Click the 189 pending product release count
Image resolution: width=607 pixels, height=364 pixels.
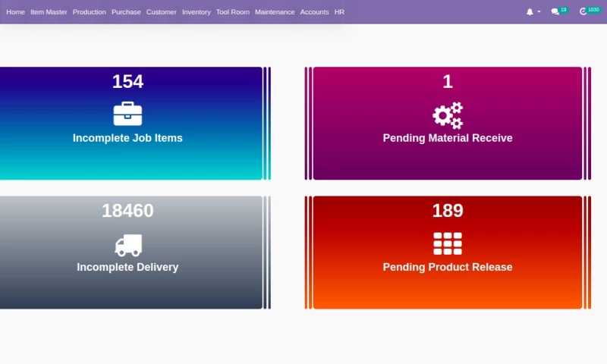click(x=448, y=211)
